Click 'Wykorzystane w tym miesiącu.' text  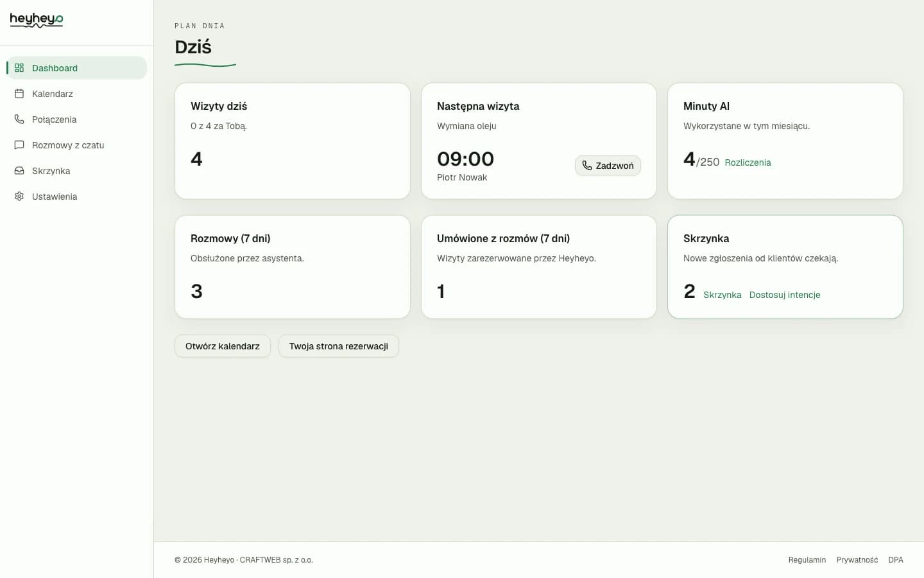[x=746, y=126]
